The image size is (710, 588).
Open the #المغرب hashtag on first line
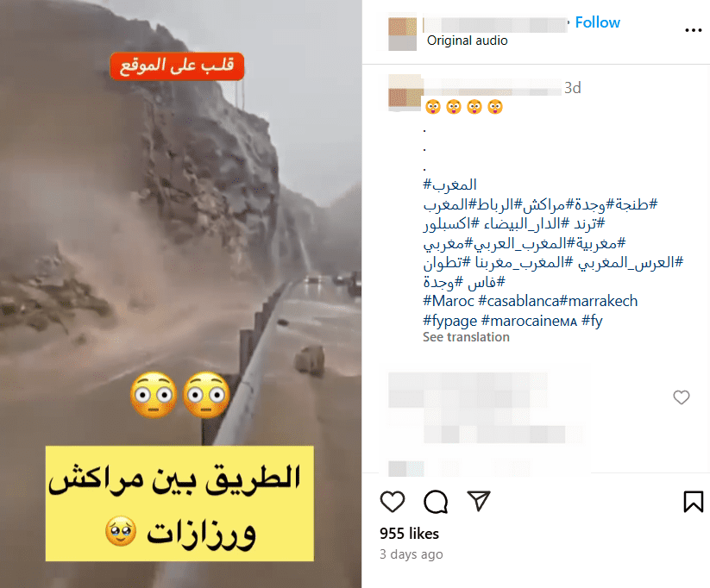449,185
